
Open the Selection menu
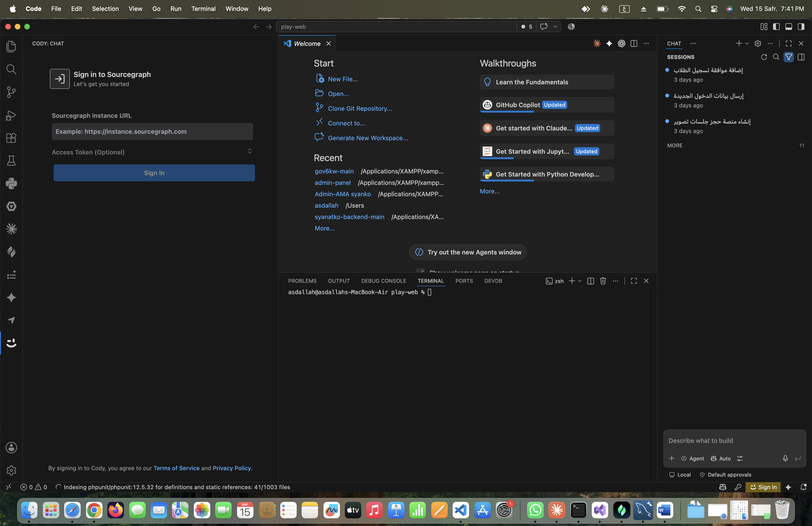pos(105,9)
